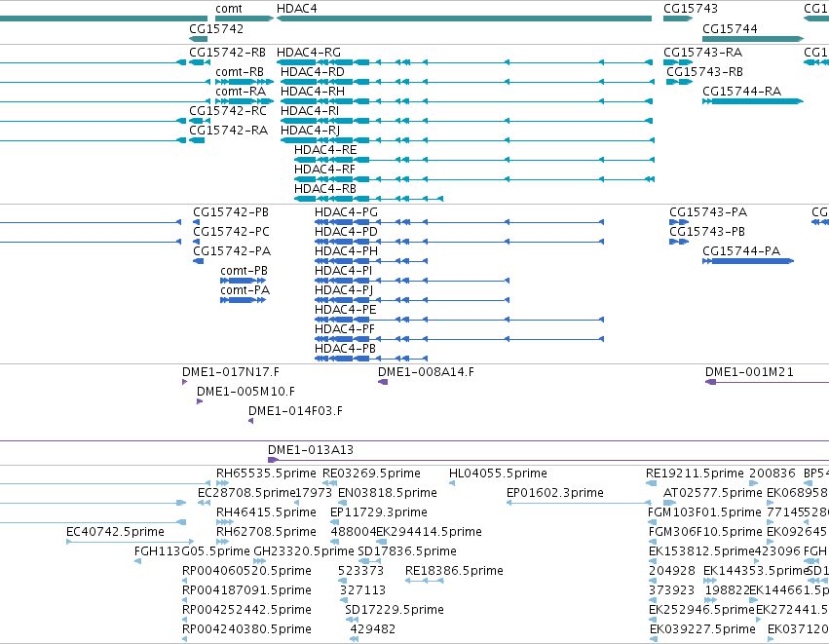
Task: Select the DME1-013A13 BAC clone
Action: click(x=548, y=460)
